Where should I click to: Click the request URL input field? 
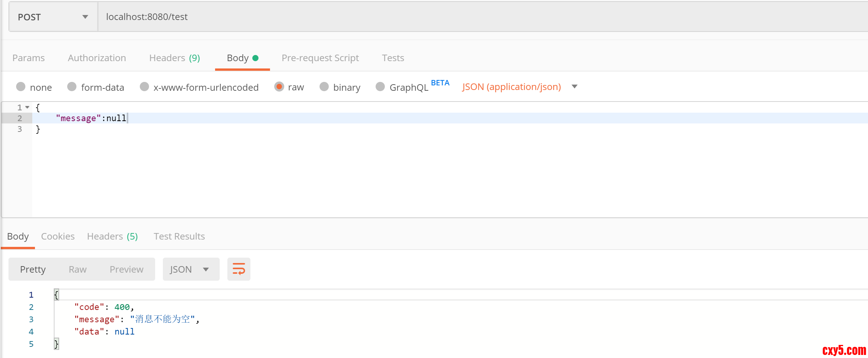coord(461,17)
